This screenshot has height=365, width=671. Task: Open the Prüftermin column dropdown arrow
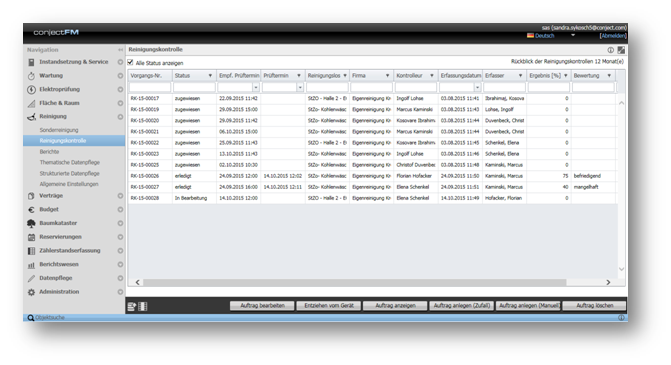pyautogui.click(x=299, y=76)
